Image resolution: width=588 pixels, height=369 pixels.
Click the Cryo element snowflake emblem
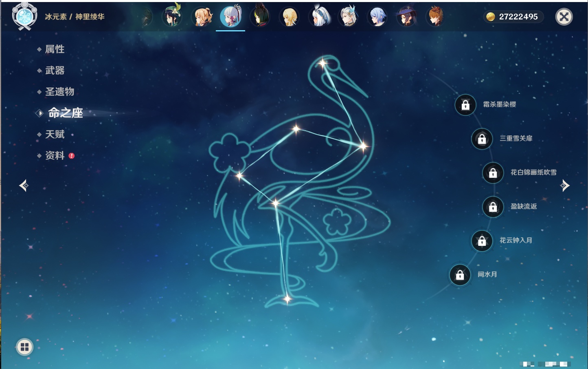click(24, 17)
